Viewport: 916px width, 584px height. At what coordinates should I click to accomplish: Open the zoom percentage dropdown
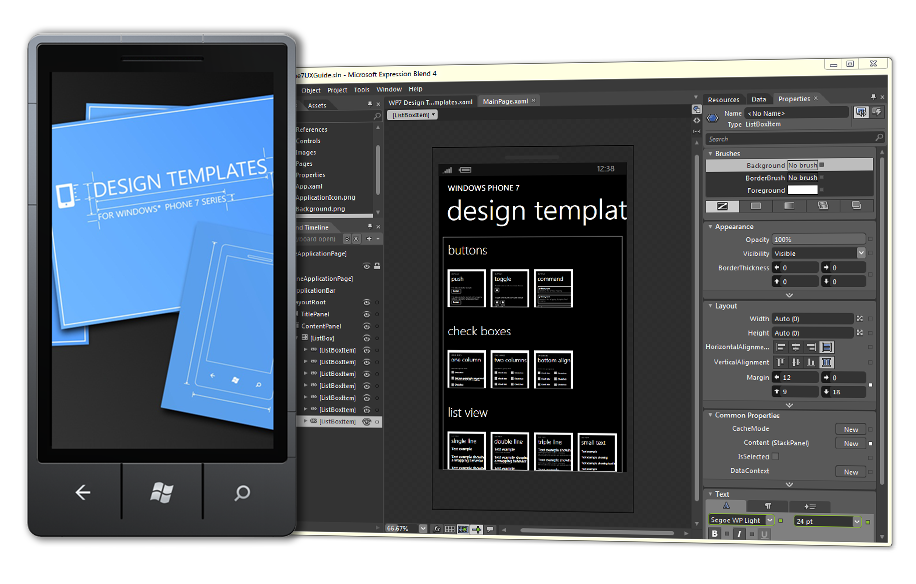423,529
